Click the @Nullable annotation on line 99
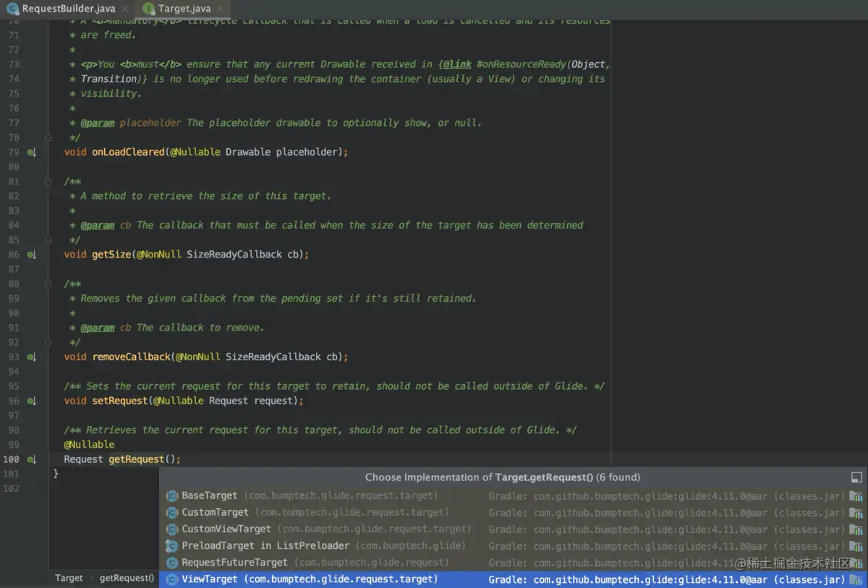Screen dimensions: 868x588 [89, 445]
